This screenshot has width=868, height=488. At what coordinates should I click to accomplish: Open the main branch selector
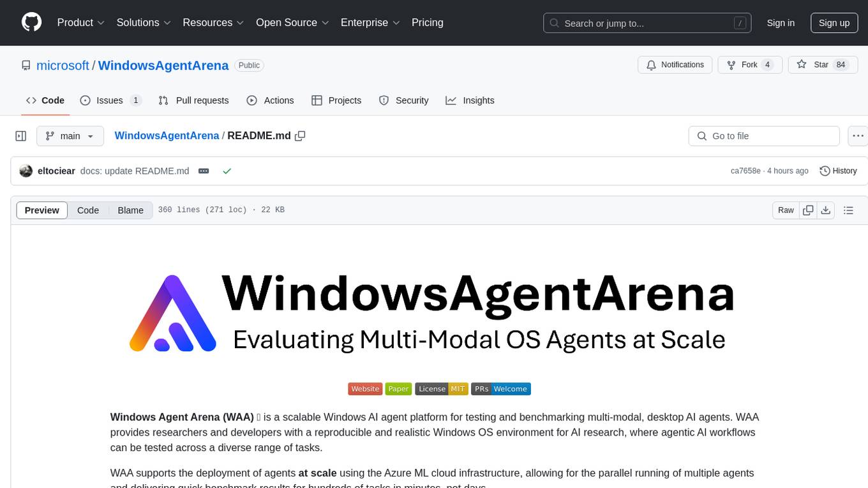70,136
